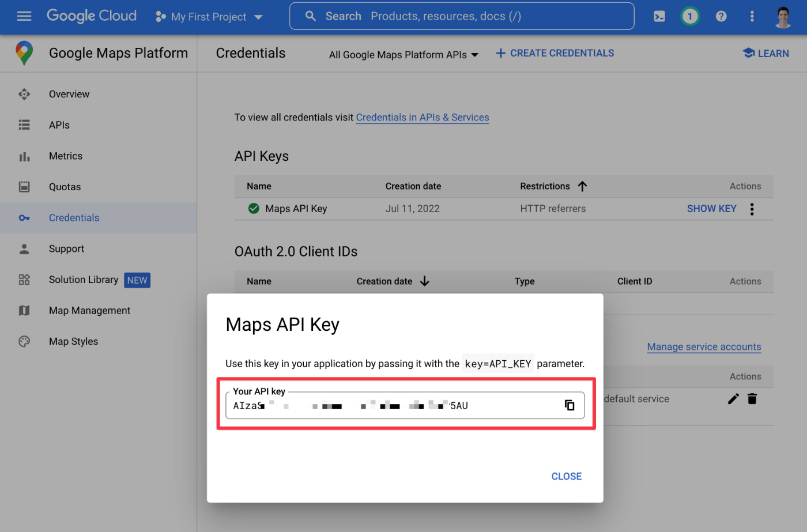
Task: Click the Quotas icon
Action: click(x=24, y=187)
